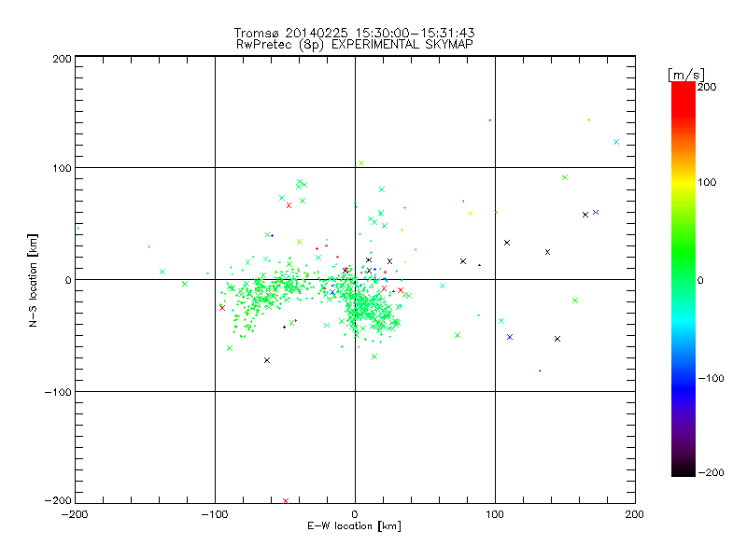Click the cyan X marker at far upper right

tap(616, 142)
